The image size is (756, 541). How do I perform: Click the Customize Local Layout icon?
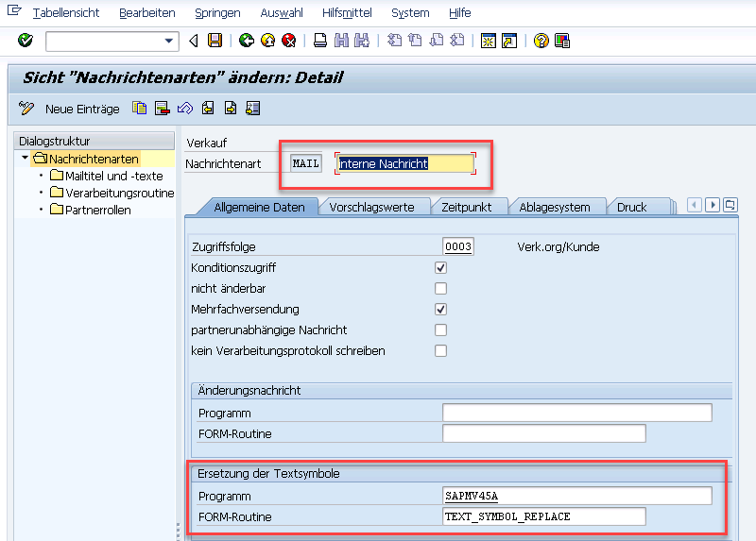[562, 41]
